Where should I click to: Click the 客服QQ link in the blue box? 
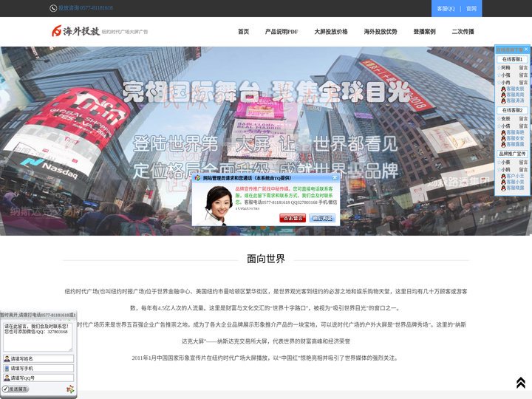[x=446, y=8]
